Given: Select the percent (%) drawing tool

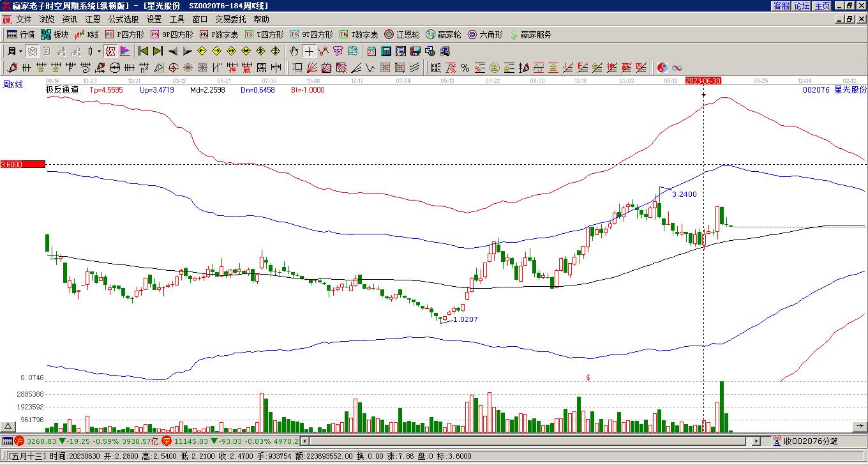Looking at the screenshot, I should tap(465, 68).
